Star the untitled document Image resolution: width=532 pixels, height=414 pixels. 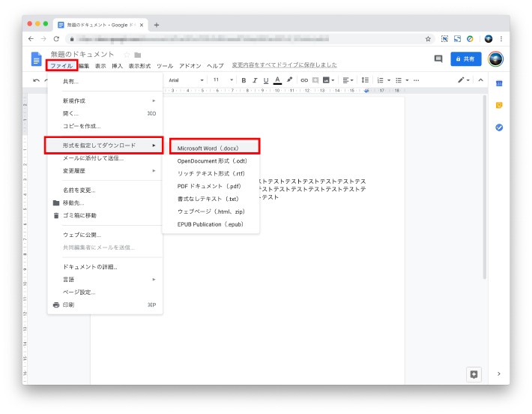click(127, 55)
